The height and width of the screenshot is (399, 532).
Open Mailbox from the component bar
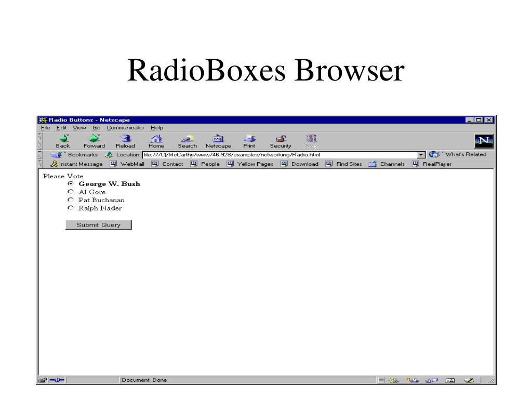(x=413, y=380)
